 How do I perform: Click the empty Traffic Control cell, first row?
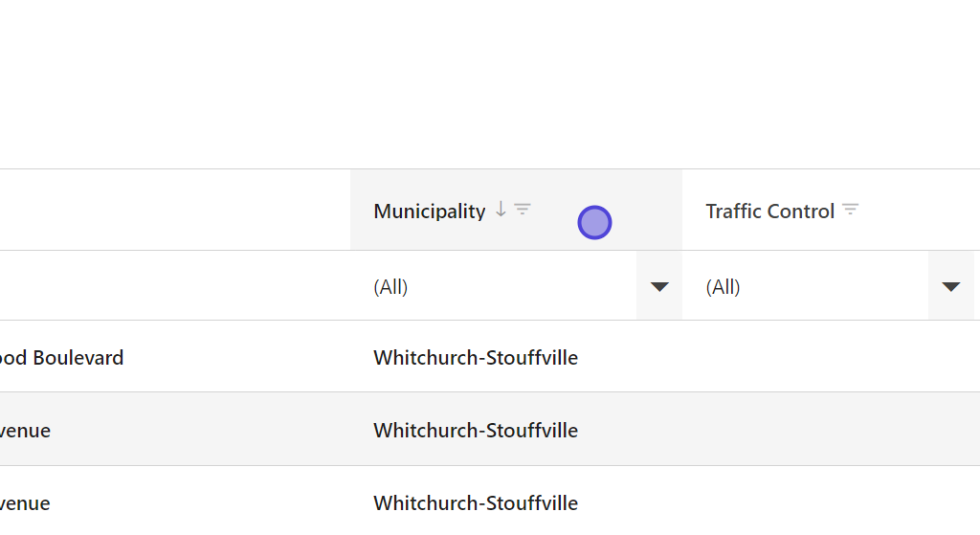pyautogui.click(x=828, y=357)
